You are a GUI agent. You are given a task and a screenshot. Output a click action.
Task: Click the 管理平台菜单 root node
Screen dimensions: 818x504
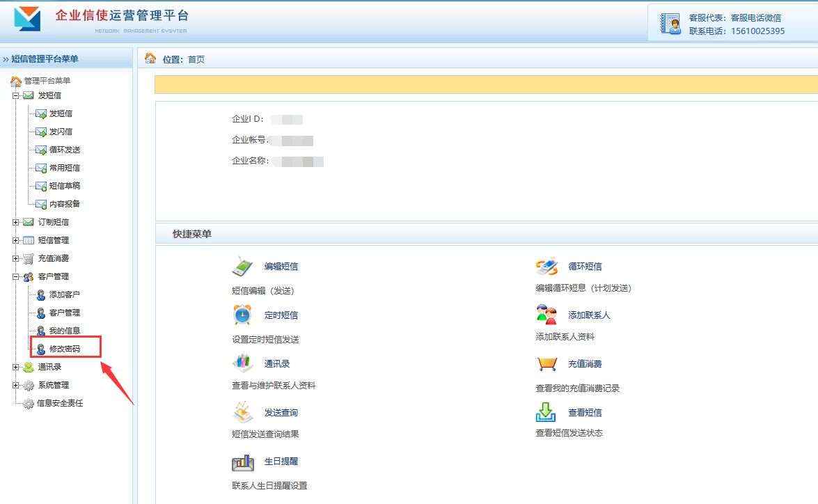click(47, 81)
